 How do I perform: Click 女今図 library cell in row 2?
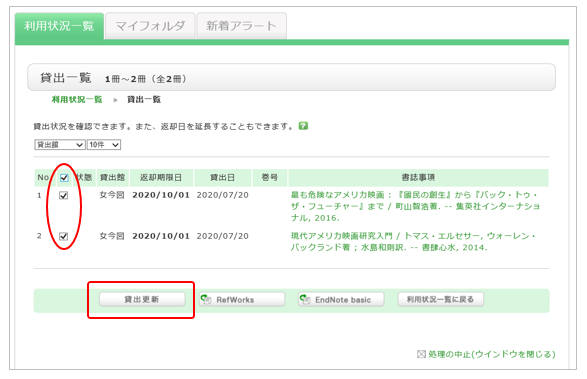tap(112, 236)
